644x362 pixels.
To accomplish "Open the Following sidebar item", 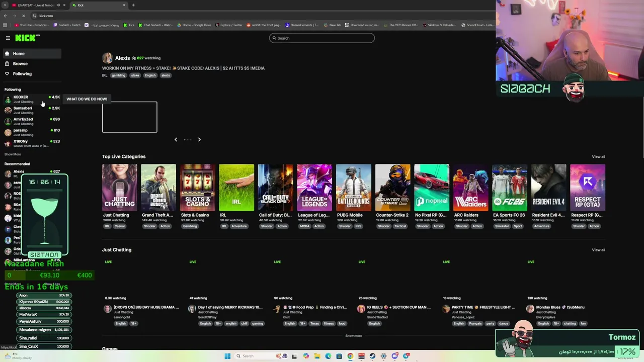I will [x=31, y=73].
